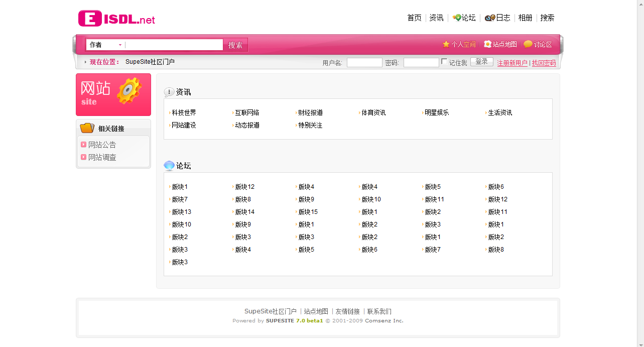
Task: Click the blog icon beside 日志
Action: [490, 18]
